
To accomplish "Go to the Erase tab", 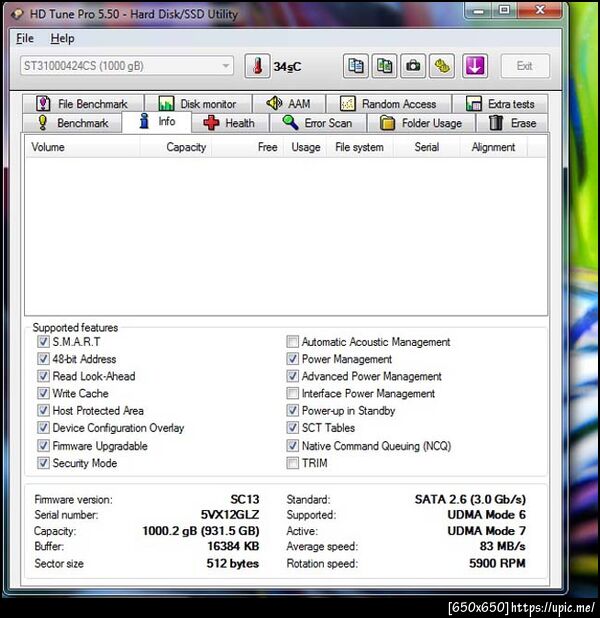I will tap(512, 123).
